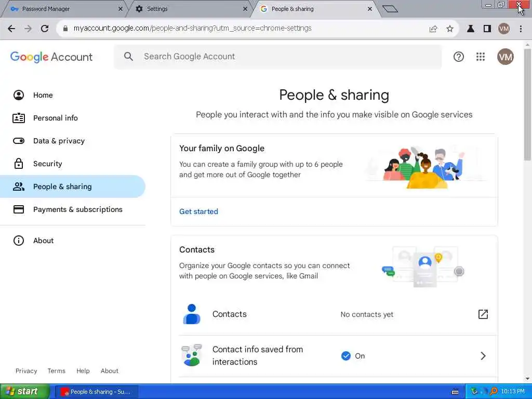Click the Contacts card illustration
The height and width of the screenshot is (399, 532).
(423, 267)
